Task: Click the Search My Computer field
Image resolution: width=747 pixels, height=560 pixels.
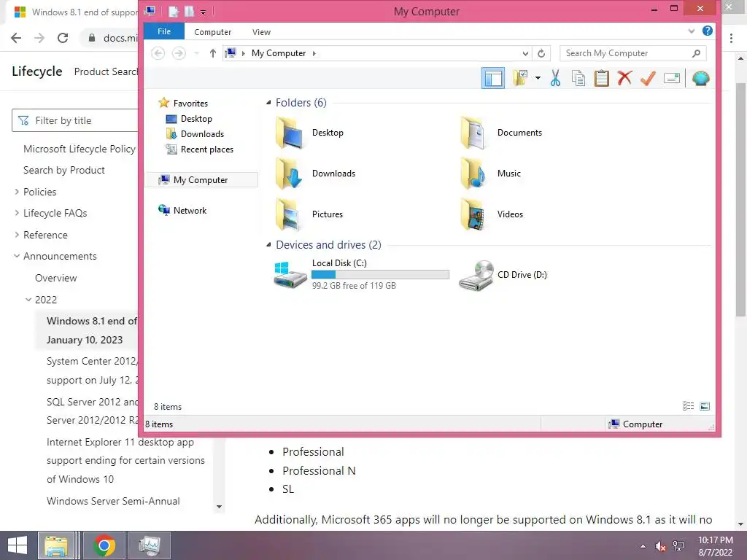Action: [632, 53]
